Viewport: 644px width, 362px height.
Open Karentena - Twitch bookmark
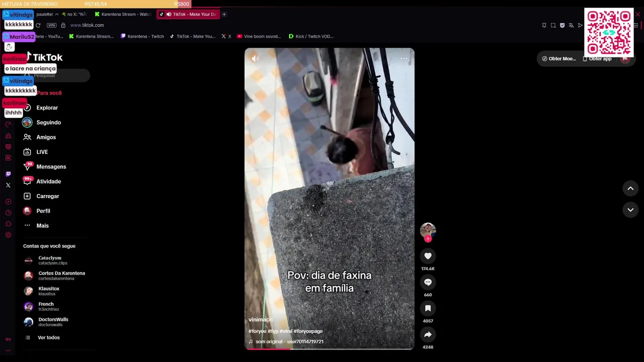tap(142, 36)
